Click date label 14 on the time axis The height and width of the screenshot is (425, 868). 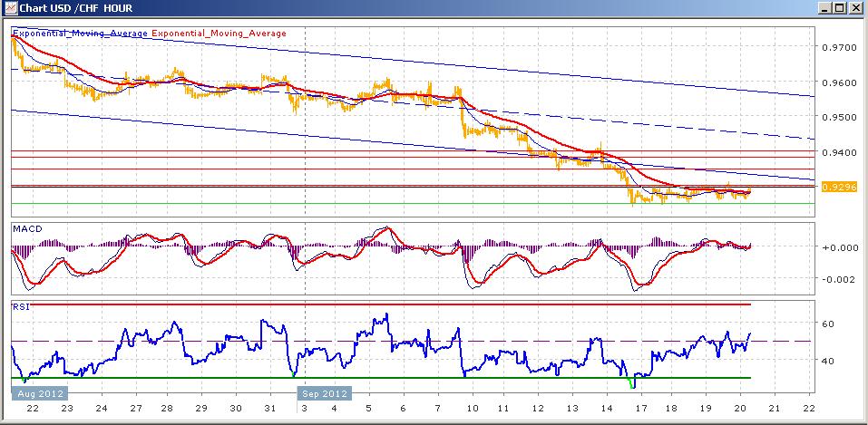tap(606, 409)
